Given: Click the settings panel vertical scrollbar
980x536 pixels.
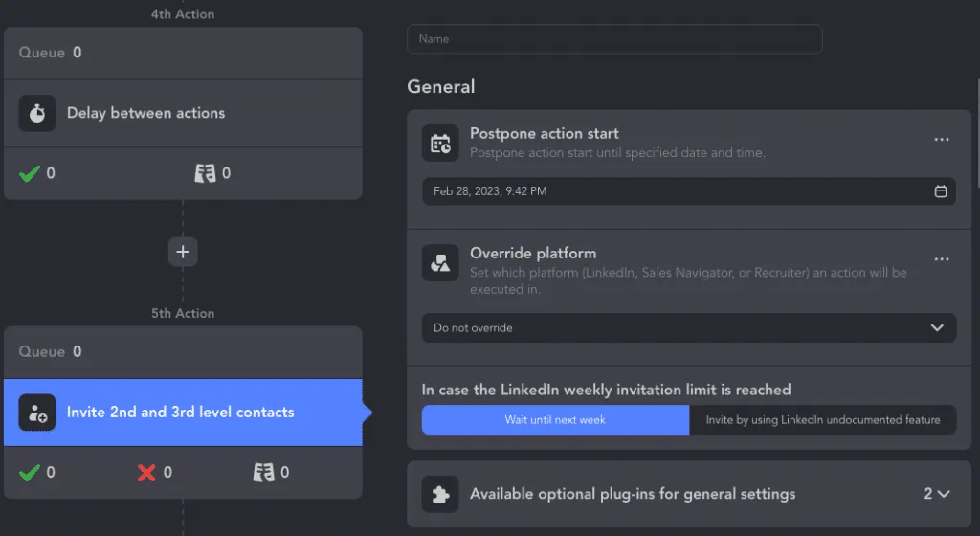Looking at the screenshot, I should [x=977, y=132].
